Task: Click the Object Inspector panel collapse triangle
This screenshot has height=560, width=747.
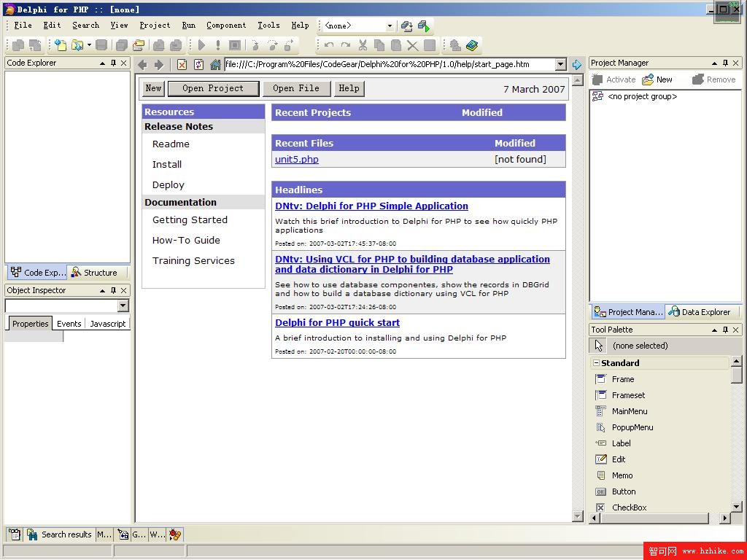Action: pos(102,290)
